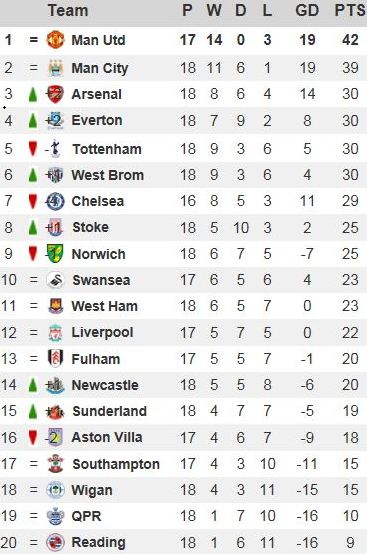Screen dimensions: 367x554
Task: Click the PTS column header
Action: tap(350, 10)
